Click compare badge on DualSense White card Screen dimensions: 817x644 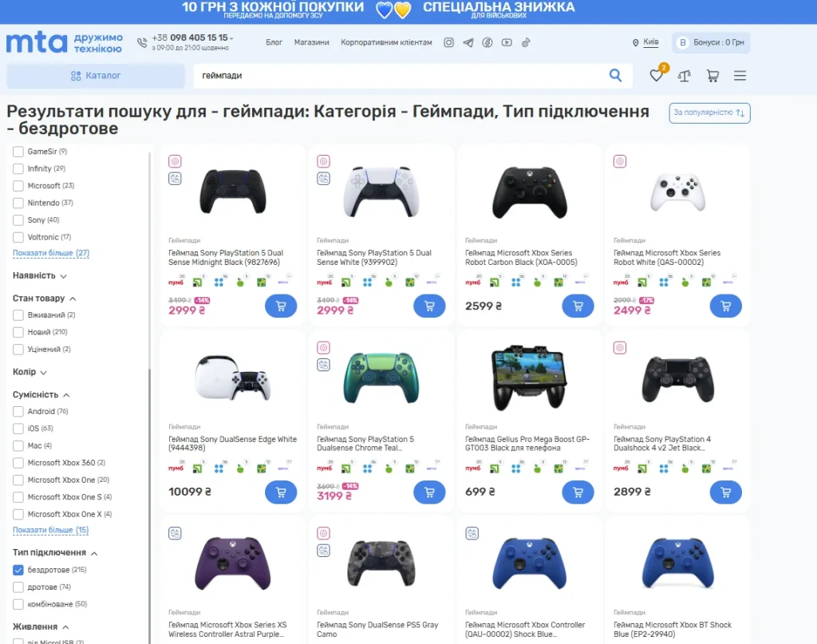tap(324, 179)
